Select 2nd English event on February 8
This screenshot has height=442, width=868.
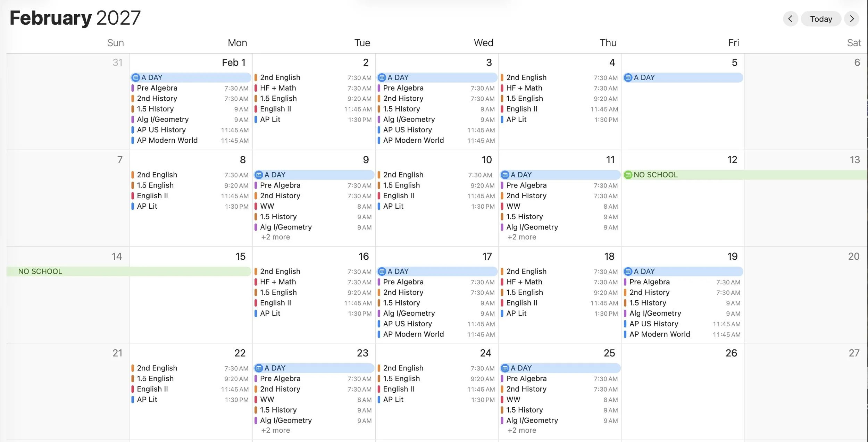pos(190,175)
